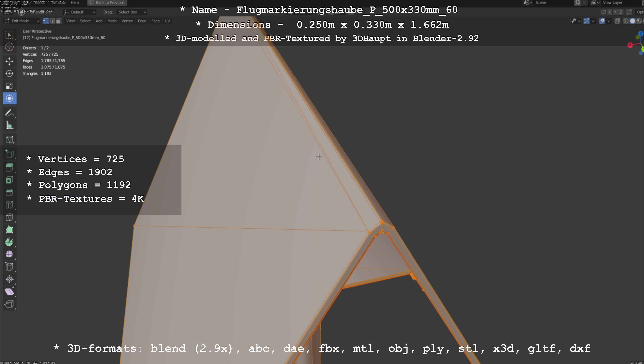Open selectability and visibility dropdown

click(x=576, y=21)
